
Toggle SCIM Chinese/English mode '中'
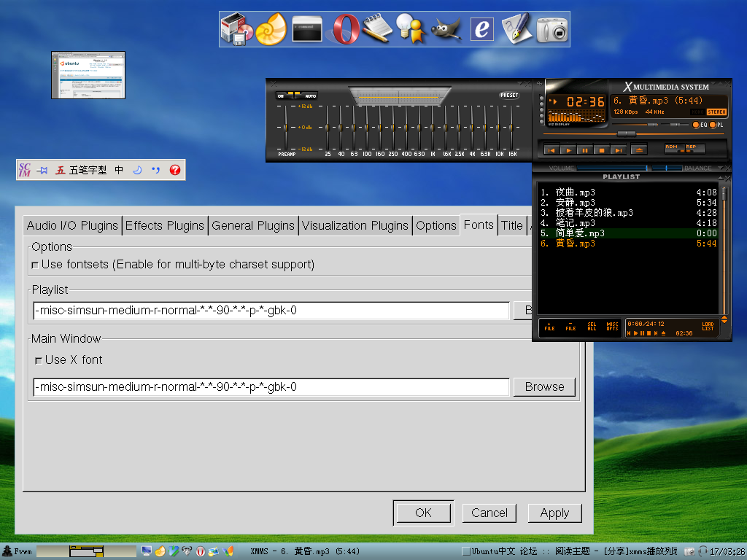coord(119,170)
